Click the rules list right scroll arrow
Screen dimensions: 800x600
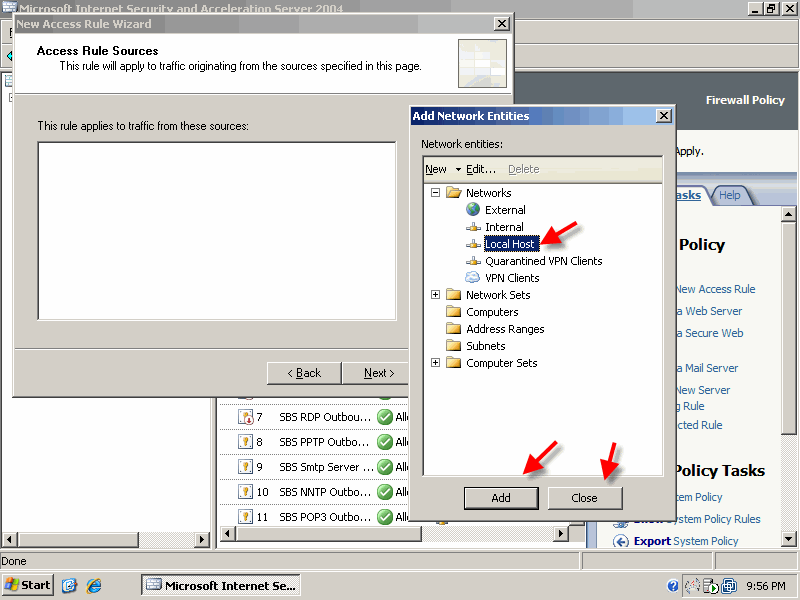(561, 534)
